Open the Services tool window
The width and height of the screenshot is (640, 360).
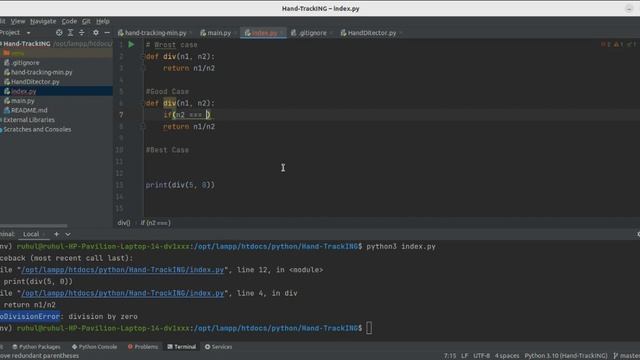coord(218,347)
